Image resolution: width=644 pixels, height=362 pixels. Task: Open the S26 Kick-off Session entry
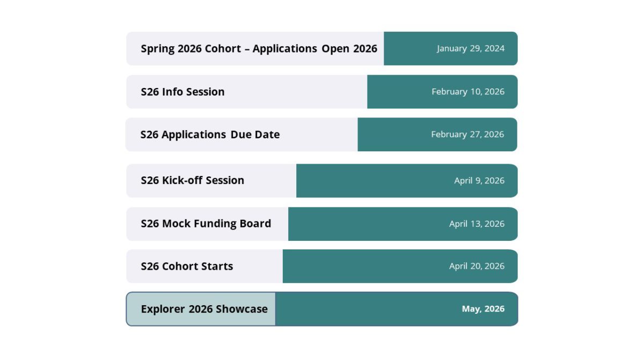pos(192,180)
